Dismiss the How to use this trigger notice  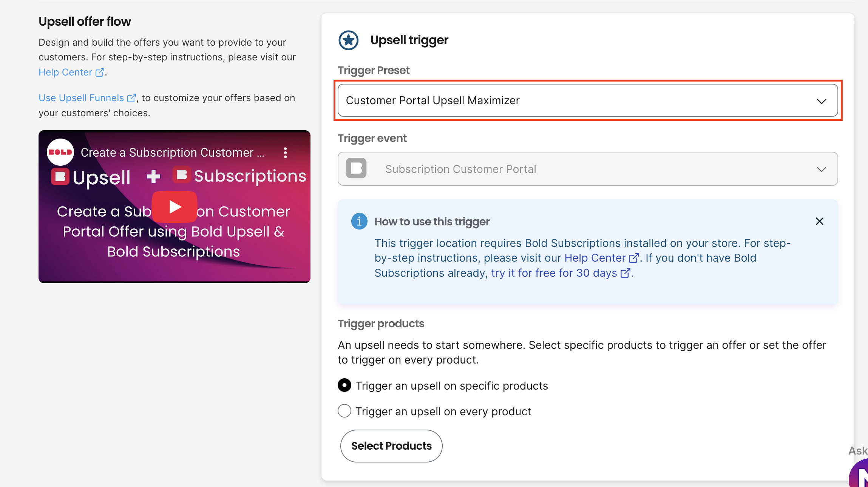[x=819, y=221]
